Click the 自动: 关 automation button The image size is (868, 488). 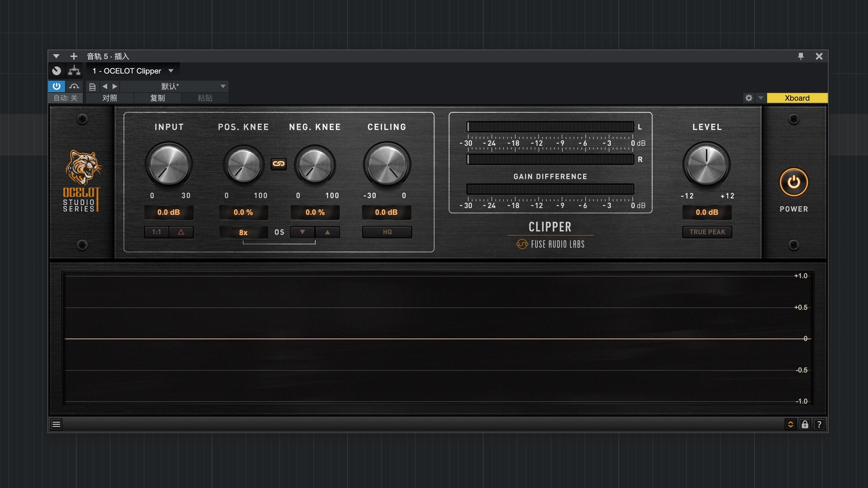click(66, 98)
